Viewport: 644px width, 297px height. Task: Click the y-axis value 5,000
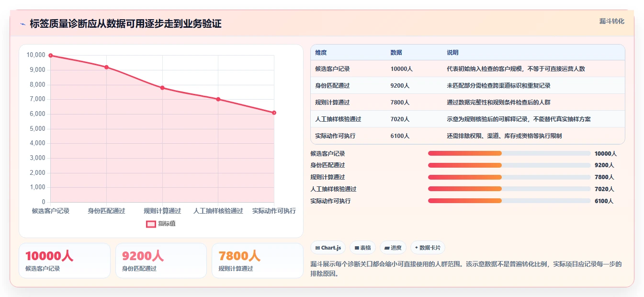click(37, 129)
